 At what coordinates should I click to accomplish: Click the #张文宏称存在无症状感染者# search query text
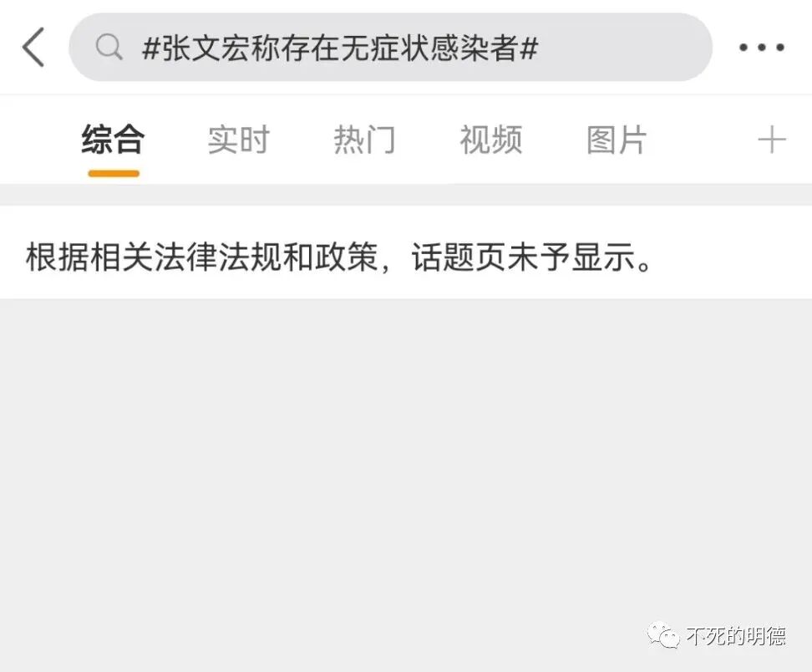pyautogui.click(x=340, y=48)
